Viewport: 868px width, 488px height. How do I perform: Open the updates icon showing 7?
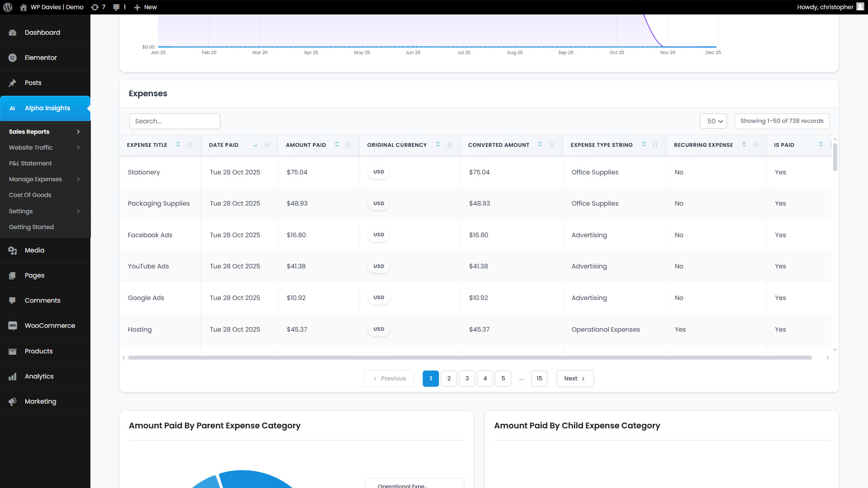pyautogui.click(x=95, y=7)
